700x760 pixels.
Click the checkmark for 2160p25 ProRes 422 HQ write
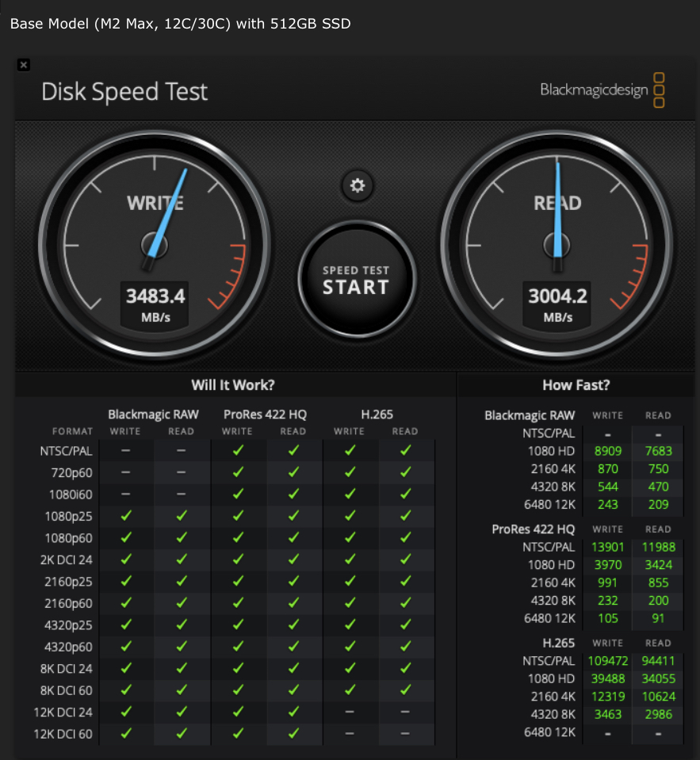[x=237, y=581]
